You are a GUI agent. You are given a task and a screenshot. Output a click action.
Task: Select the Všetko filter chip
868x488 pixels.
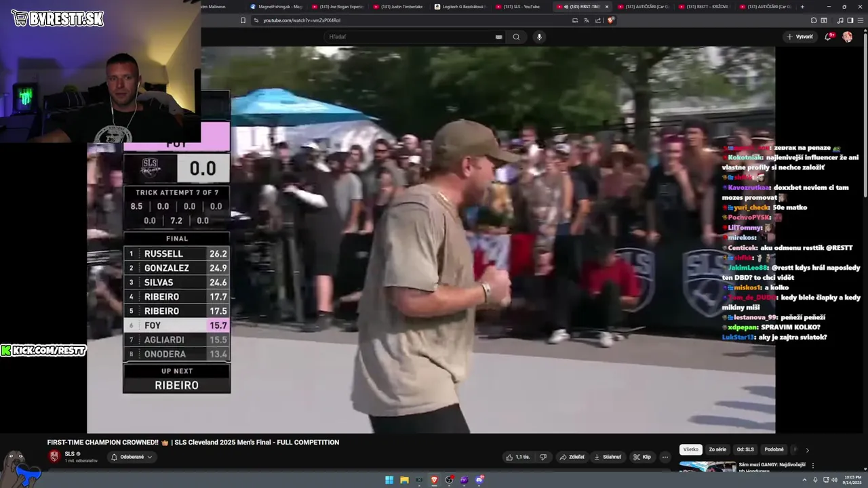click(690, 449)
